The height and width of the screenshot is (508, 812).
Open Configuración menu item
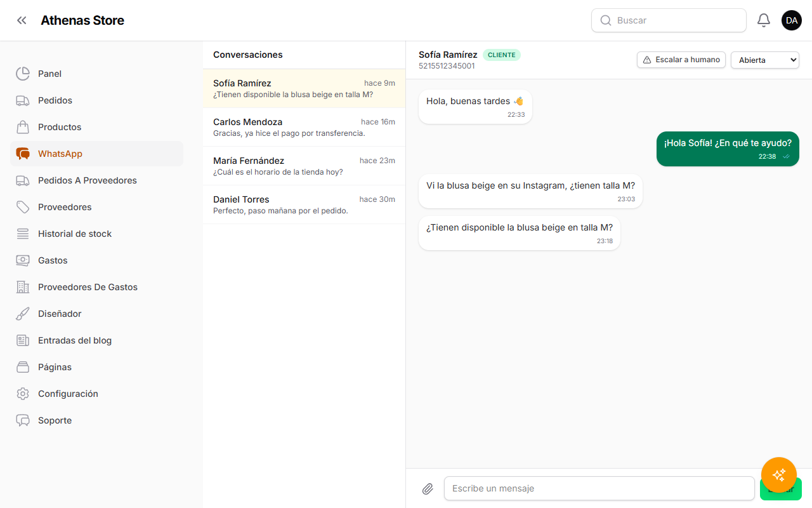(96, 394)
